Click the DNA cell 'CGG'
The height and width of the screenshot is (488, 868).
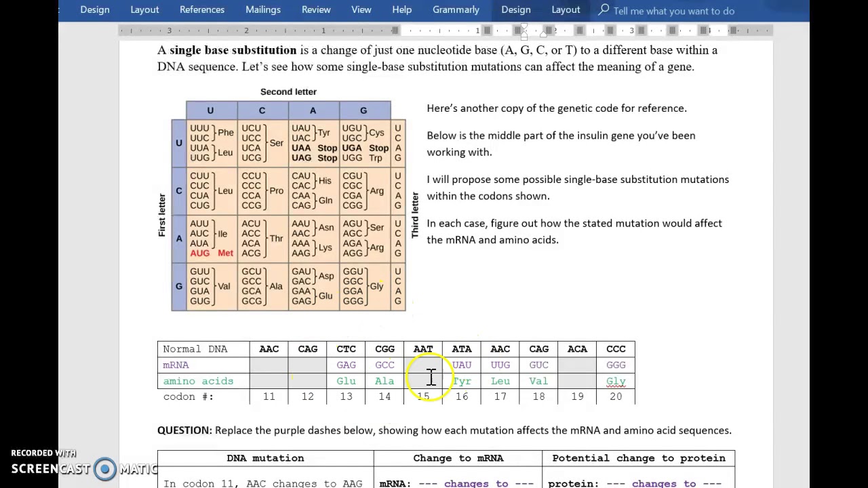pyautogui.click(x=384, y=349)
